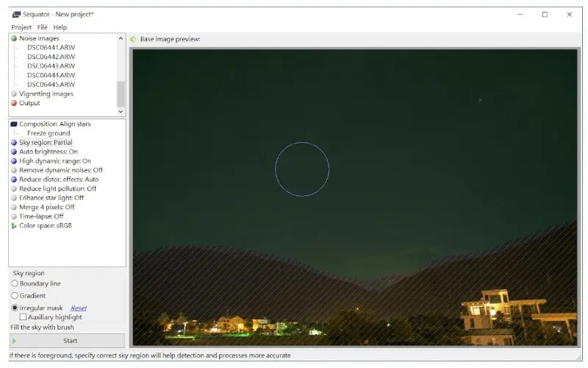Select DSC06444.ARW in the file list

(51, 76)
